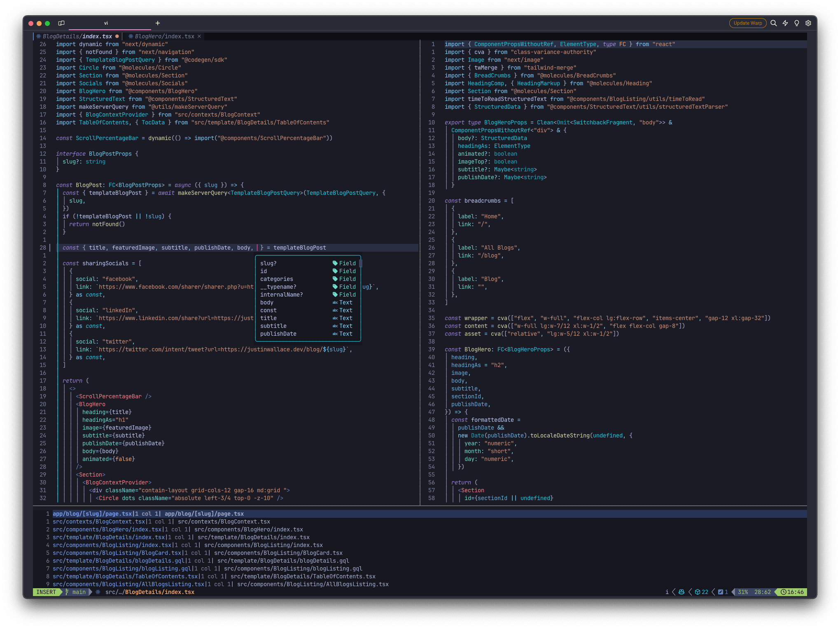The image size is (840, 629).
Task: Click the Field tag icon beside slug?
Action: point(335,263)
